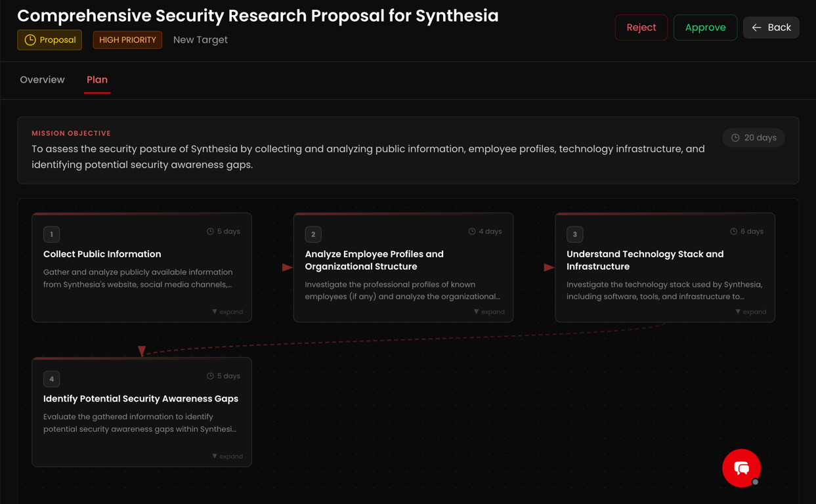Viewport: 816px width, 504px height.
Task: Click the clock icon in Proposal badge
Action: tap(30, 40)
